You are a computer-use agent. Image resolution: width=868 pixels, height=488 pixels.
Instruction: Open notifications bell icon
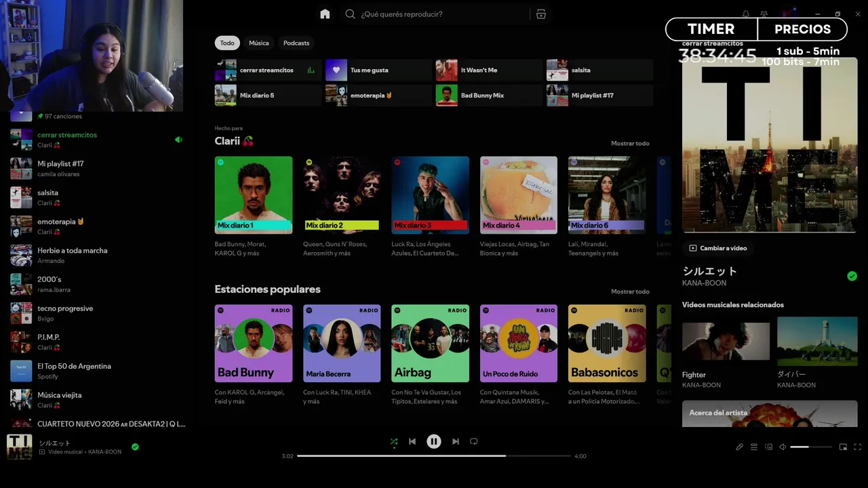(746, 14)
